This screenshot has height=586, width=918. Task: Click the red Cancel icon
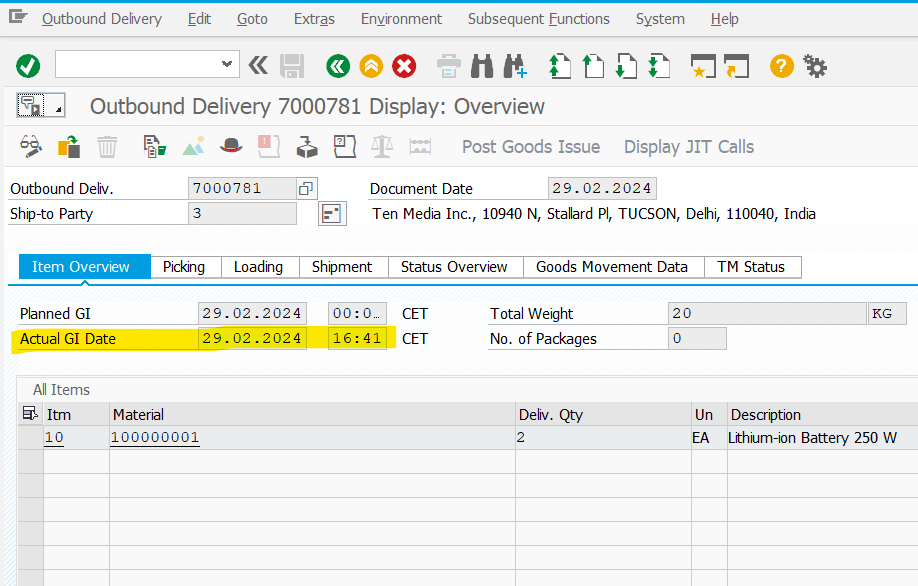pyautogui.click(x=404, y=66)
